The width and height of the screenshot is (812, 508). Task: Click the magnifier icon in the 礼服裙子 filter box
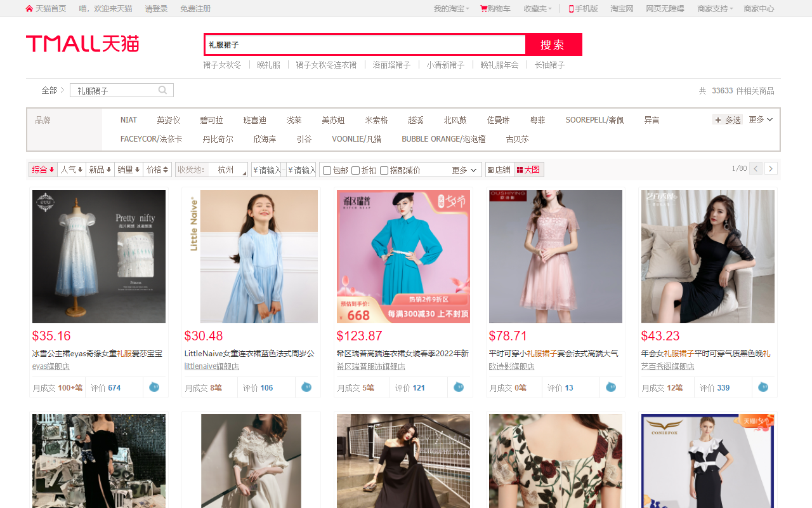(163, 90)
